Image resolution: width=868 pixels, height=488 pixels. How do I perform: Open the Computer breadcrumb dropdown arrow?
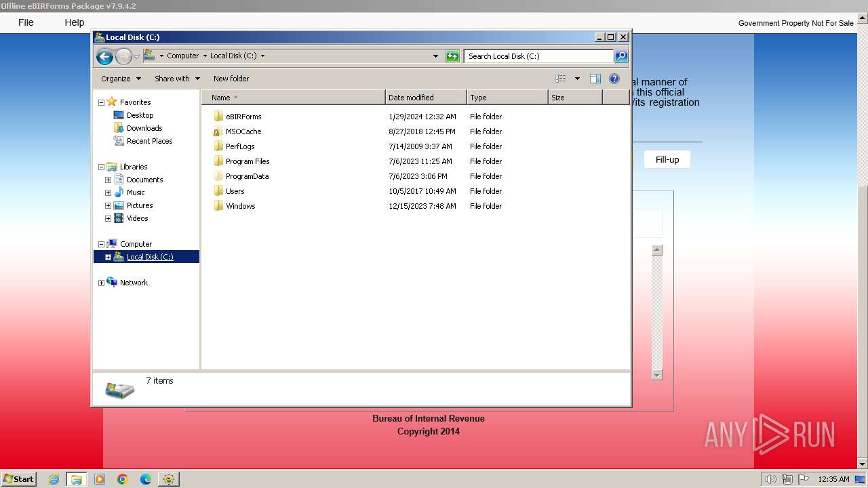(x=205, y=56)
